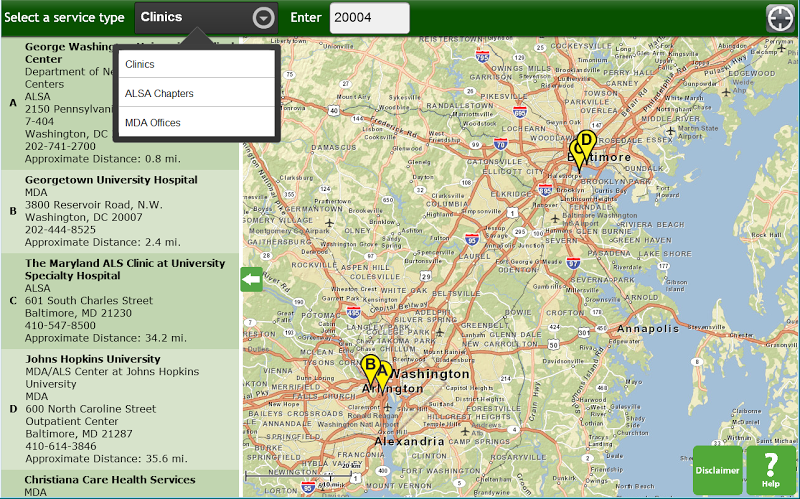Open the Help question mark button
This screenshot has width=800, height=499.
tap(770, 470)
